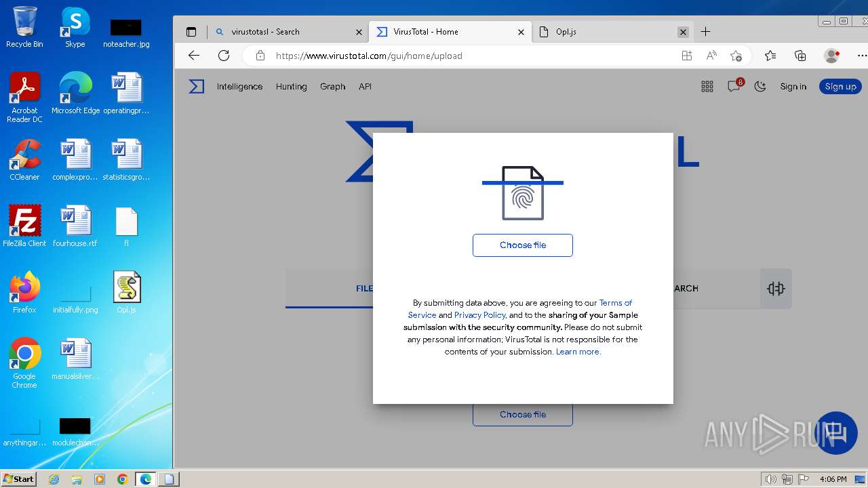Open Hunting menu item

(291, 87)
